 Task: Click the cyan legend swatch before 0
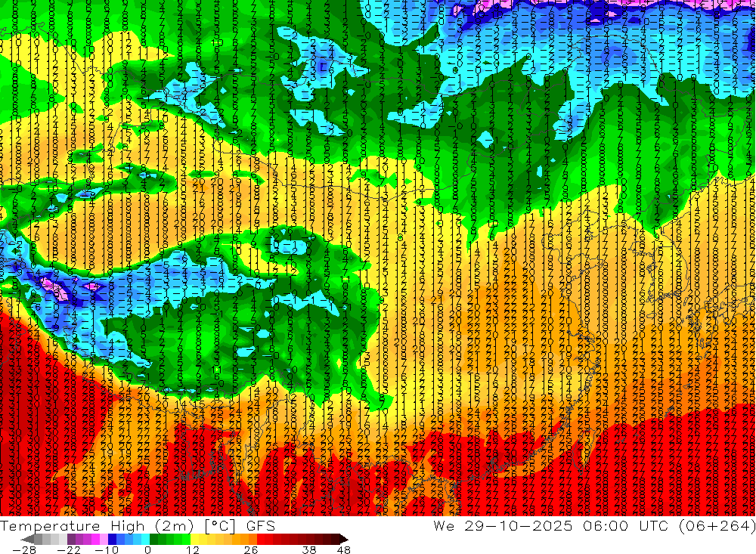[x=145, y=539]
